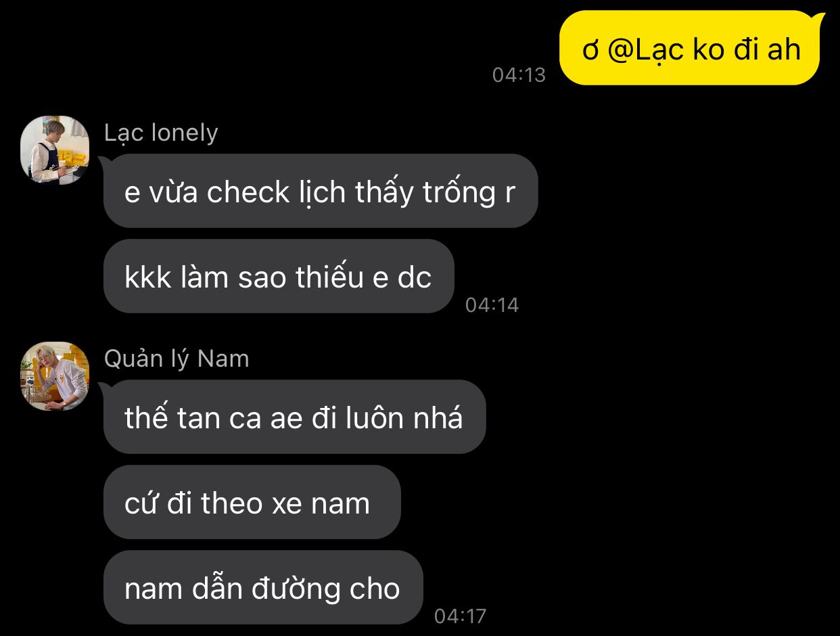The image size is (840, 636).
Task: Click the word "kkk" in second bubble
Action: (148, 277)
